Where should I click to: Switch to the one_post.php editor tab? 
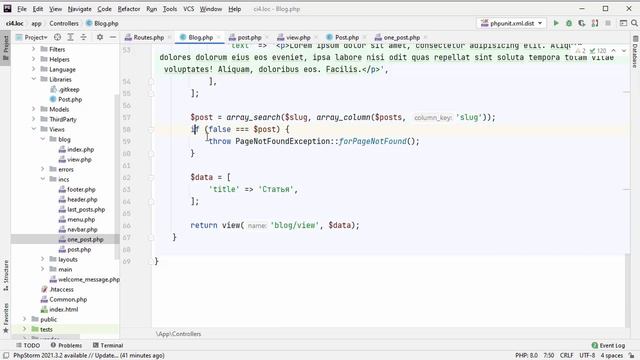[x=402, y=37]
